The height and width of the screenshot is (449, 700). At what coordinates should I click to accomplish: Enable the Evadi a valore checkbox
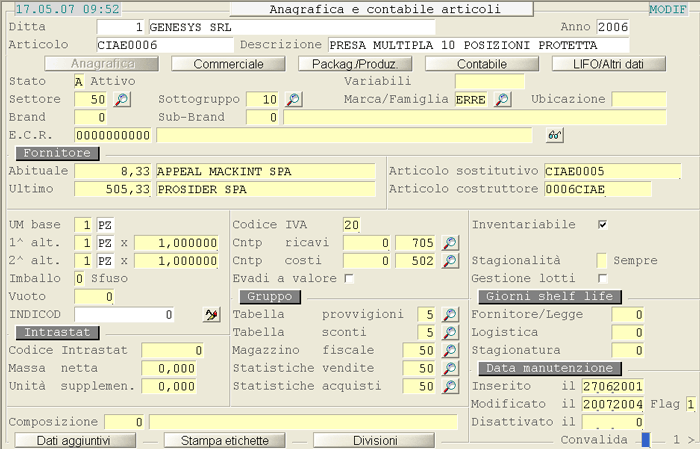[349, 278]
